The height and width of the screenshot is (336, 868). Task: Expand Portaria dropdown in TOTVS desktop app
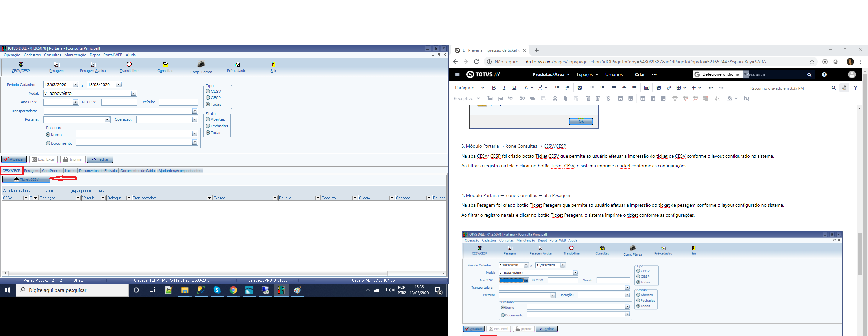[107, 120]
